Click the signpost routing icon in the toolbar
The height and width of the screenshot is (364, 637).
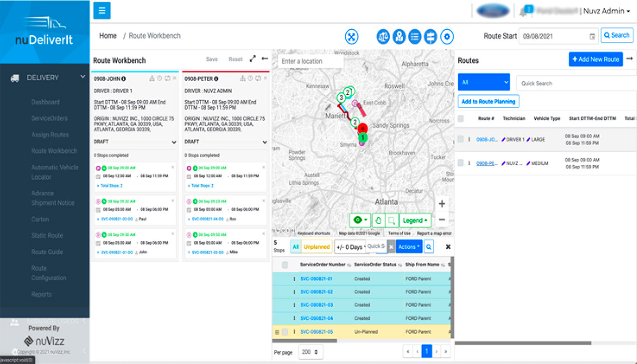(430, 36)
